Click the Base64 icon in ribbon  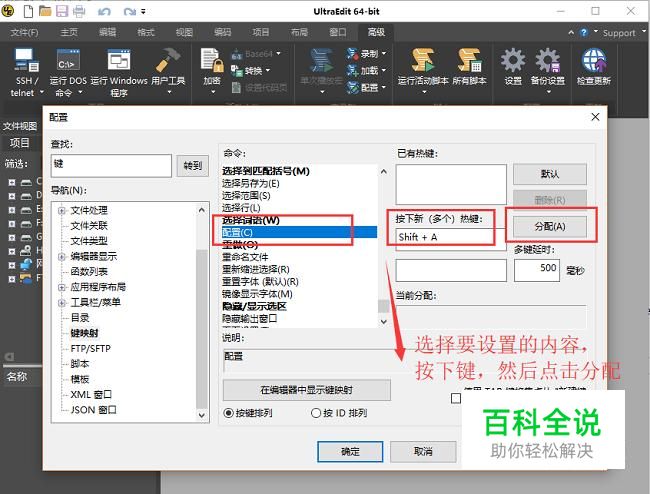237,54
